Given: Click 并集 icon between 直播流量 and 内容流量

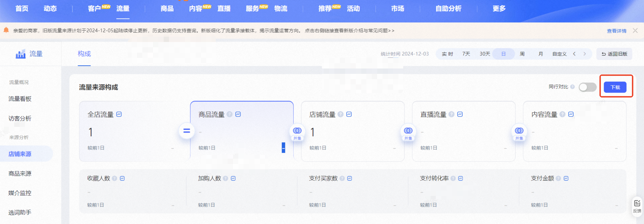Looking at the screenshot, I should (x=519, y=132).
